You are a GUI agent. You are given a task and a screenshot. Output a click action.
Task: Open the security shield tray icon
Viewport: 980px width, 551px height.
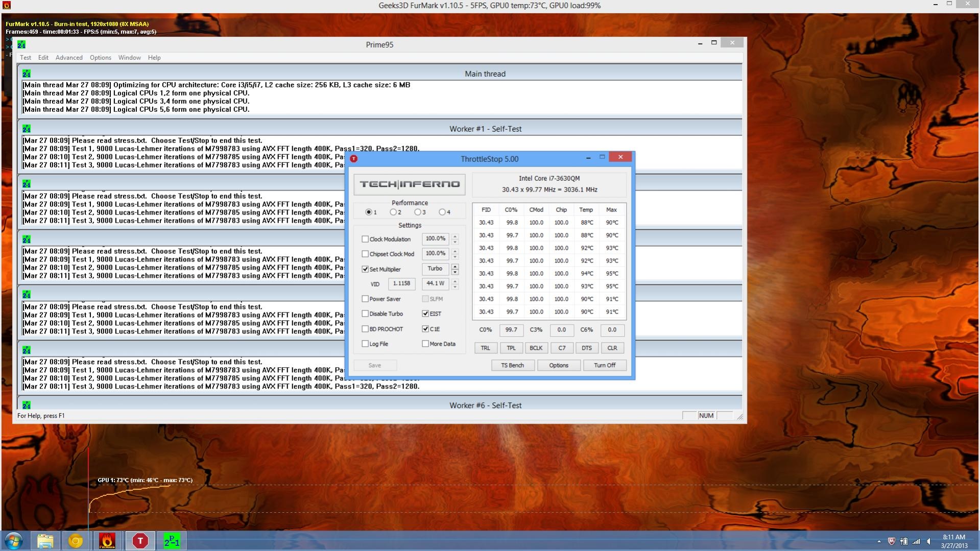coord(892,541)
